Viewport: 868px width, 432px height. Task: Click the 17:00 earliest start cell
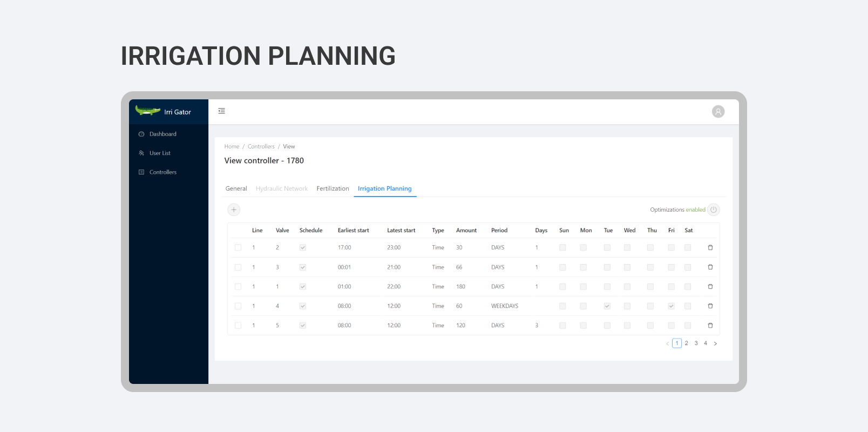344,247
